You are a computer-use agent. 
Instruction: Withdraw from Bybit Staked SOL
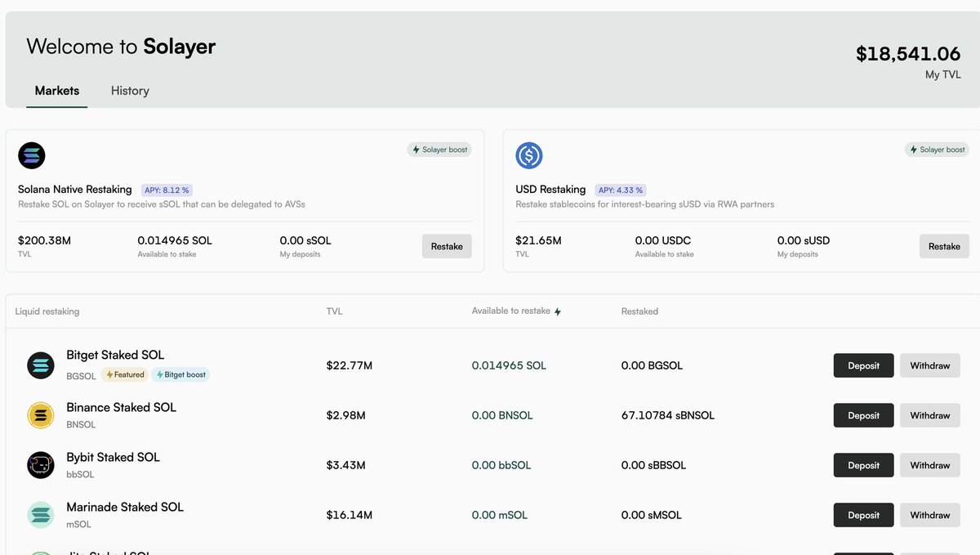[930, 465]
